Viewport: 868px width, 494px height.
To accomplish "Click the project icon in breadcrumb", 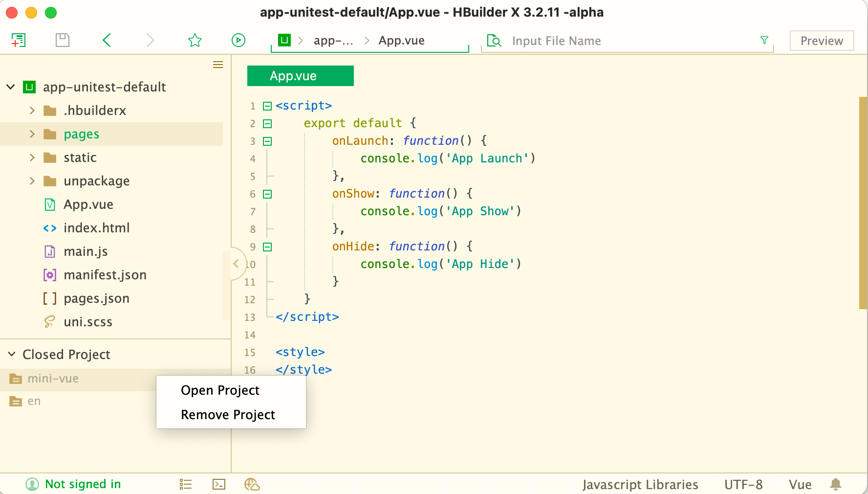I will click(284, 40).
